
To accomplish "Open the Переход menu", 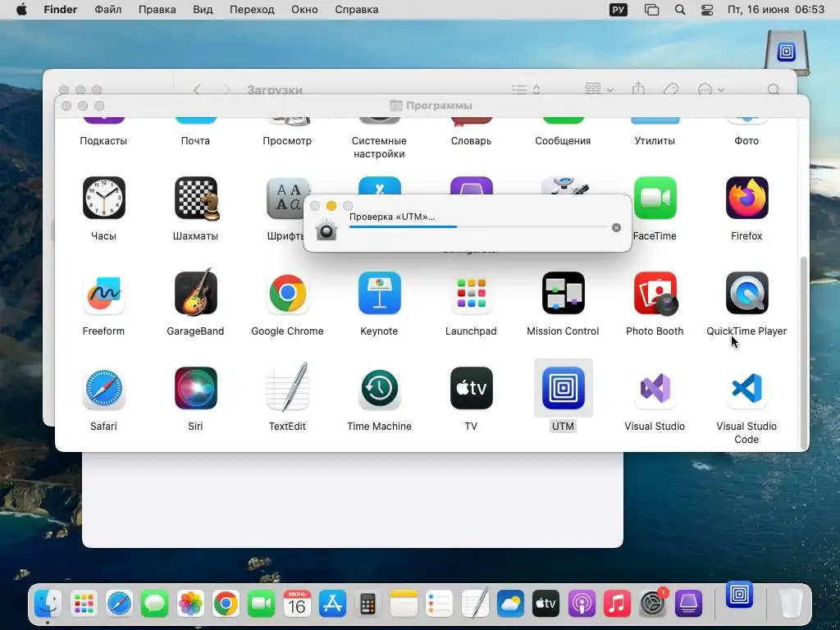I will pos(252,10).
